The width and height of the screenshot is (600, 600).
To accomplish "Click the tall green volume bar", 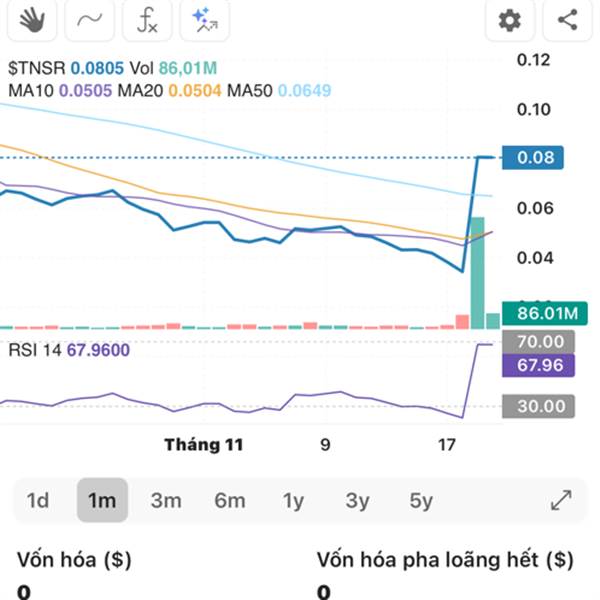I will click(x=477, y=270).
